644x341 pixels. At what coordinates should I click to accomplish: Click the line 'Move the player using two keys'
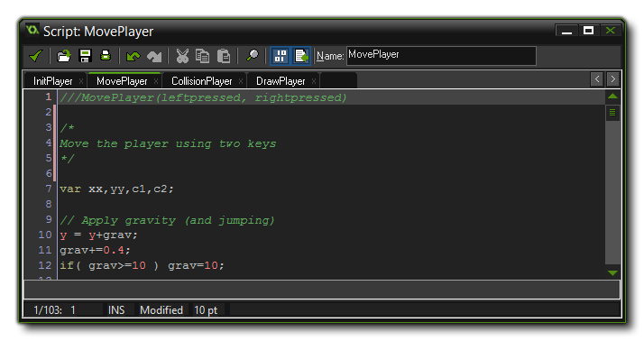click(x=168, y=143)
